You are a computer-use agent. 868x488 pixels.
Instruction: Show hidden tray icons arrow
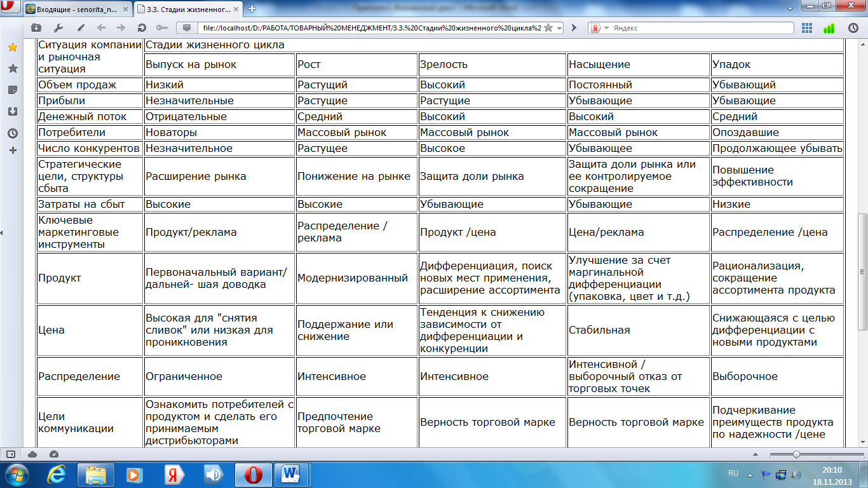pyautogui.click(x=749, y=474)
